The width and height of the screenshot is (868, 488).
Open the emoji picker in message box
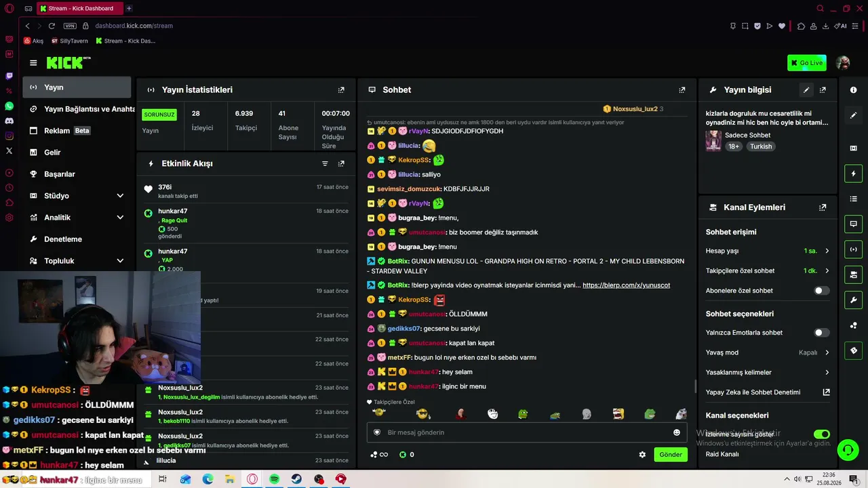(x=676, y=432)
